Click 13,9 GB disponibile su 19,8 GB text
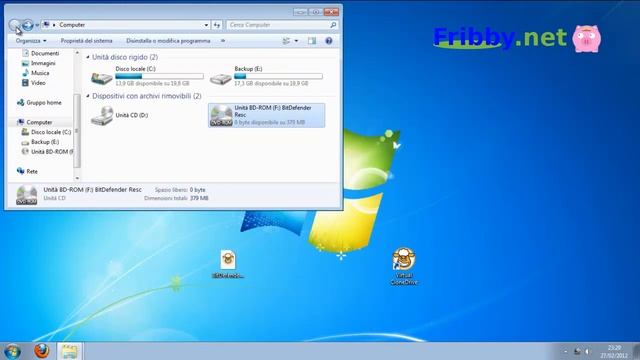The image size is (640, 360). pos(152,83)
